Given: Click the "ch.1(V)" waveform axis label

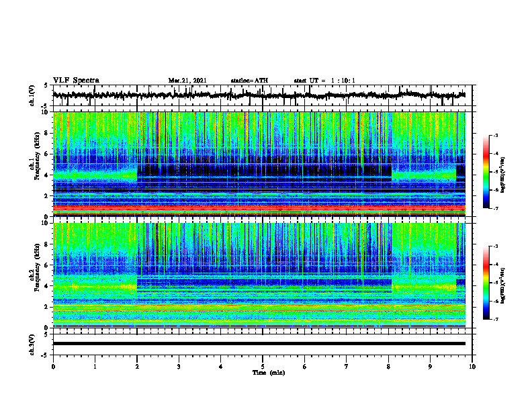Looking at the screenshot, I should click(32, 95).
